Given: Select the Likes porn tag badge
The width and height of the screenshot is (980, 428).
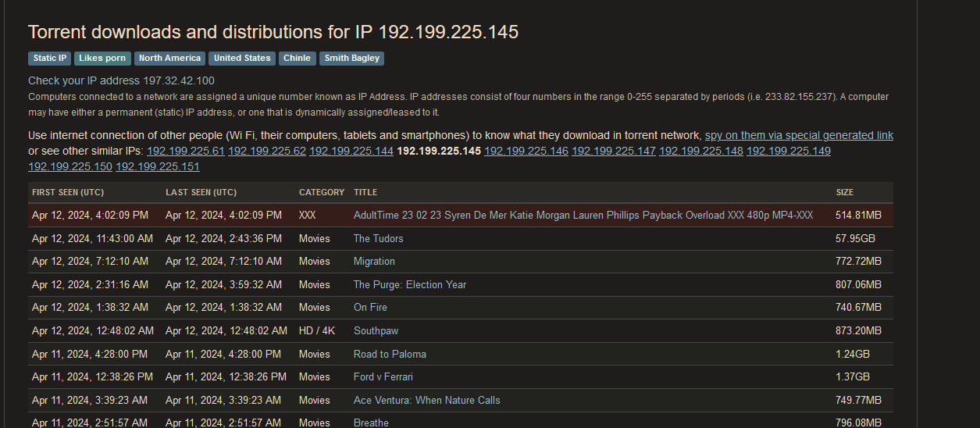Looking at the screenshot, I should click(x=103, y=59).
